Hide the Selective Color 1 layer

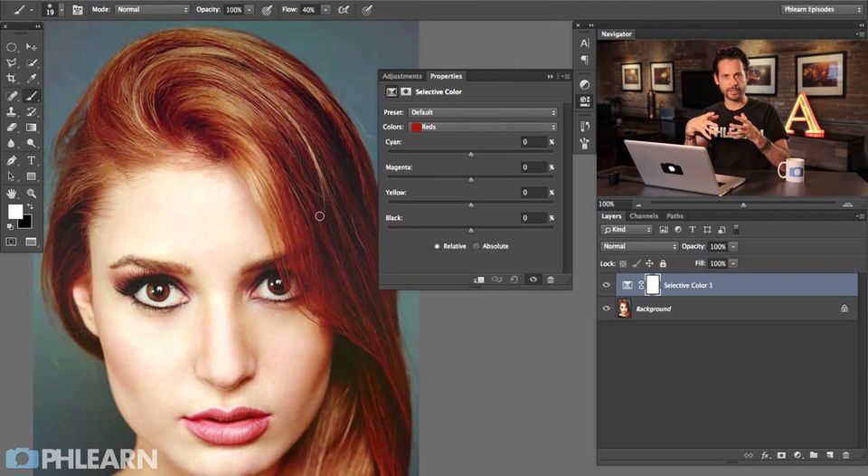[607, 285]
